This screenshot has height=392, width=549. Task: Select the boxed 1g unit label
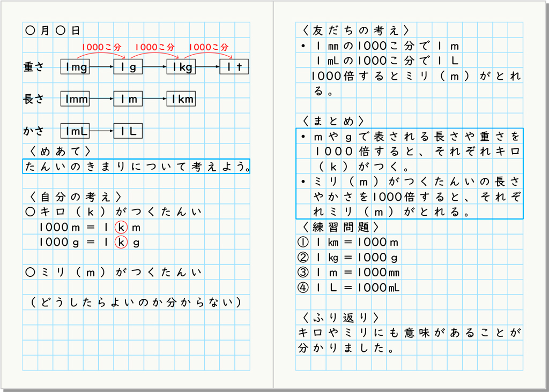click(128, 66)
